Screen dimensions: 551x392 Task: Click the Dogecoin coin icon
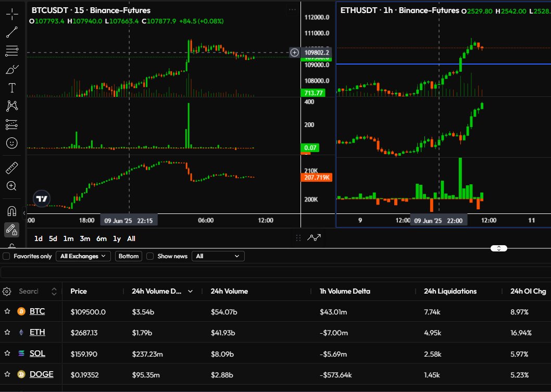[x=21, y=374]
